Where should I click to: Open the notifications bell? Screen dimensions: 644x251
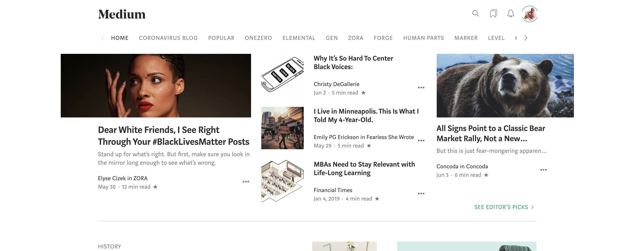click(x=511, y=14)
